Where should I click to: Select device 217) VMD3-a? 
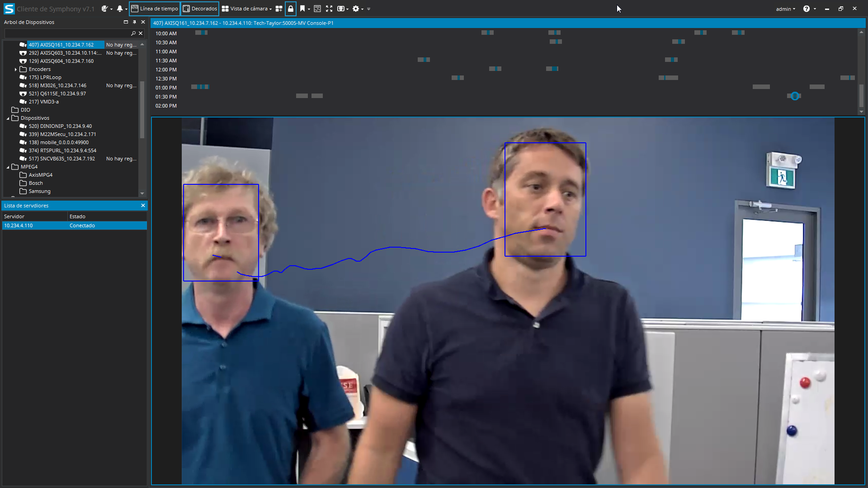43,102
